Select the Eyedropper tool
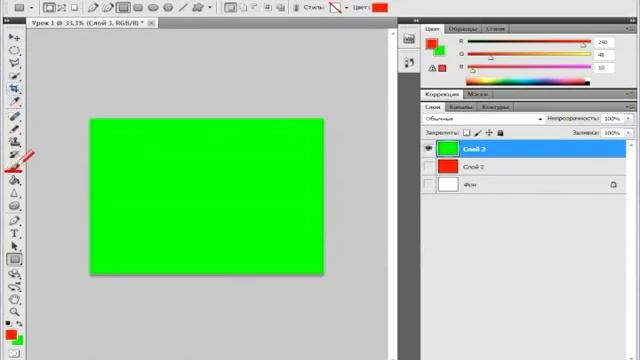Image resolution: width=640 pixels, height=360 pixels. pyautogui.click(x=14, y=101)
